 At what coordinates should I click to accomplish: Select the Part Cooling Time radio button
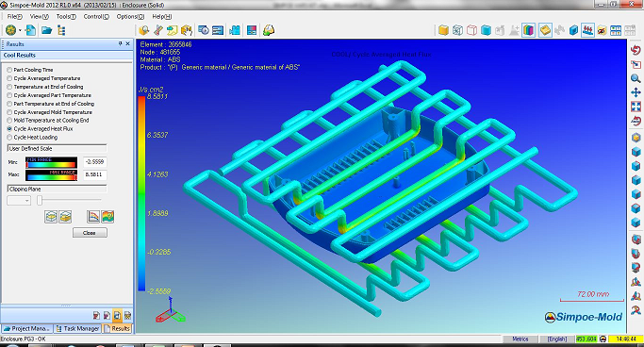9,70
